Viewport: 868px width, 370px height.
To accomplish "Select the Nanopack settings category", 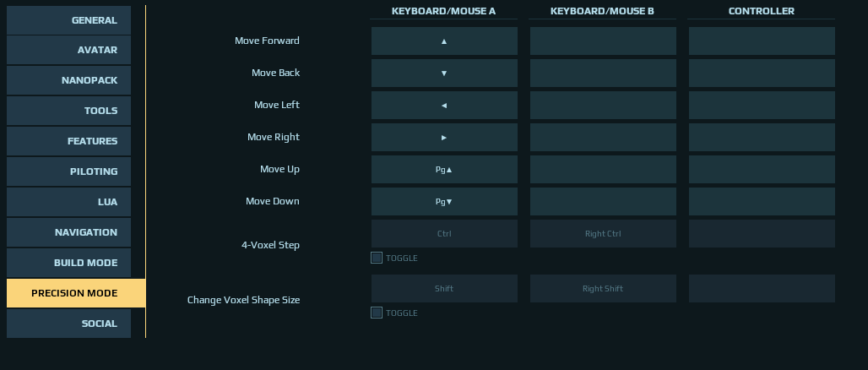I will pos(68,80).
